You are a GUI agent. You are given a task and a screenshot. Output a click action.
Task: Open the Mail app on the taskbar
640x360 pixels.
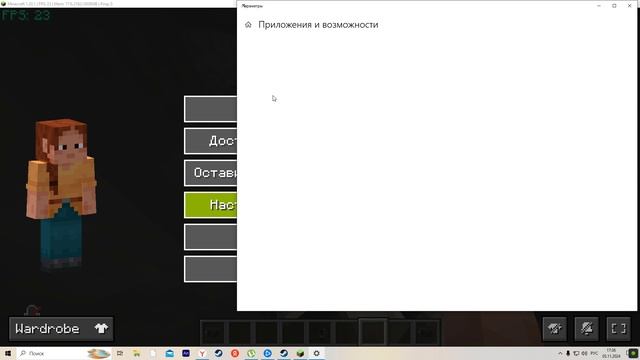[170, 353]
